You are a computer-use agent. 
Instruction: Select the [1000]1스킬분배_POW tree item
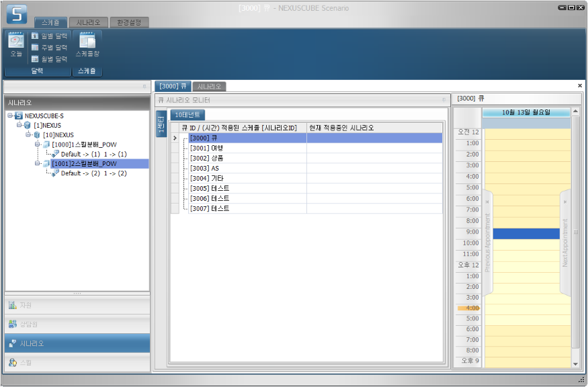[84, 144]
